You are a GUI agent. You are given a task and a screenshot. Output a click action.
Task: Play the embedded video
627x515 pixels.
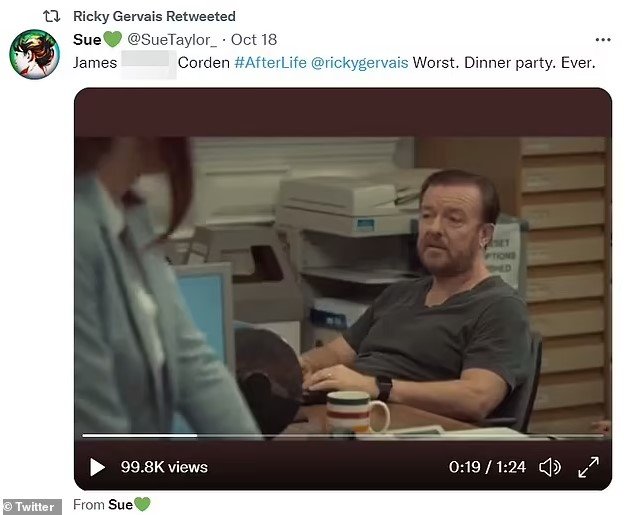[97, 467]
